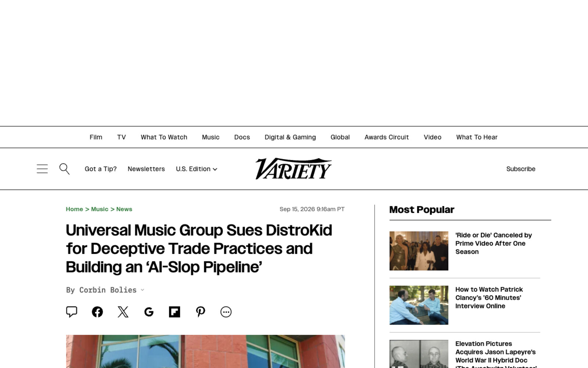Screen dimensions: 588x368
Task: Open the Video section
Action: 433,137
